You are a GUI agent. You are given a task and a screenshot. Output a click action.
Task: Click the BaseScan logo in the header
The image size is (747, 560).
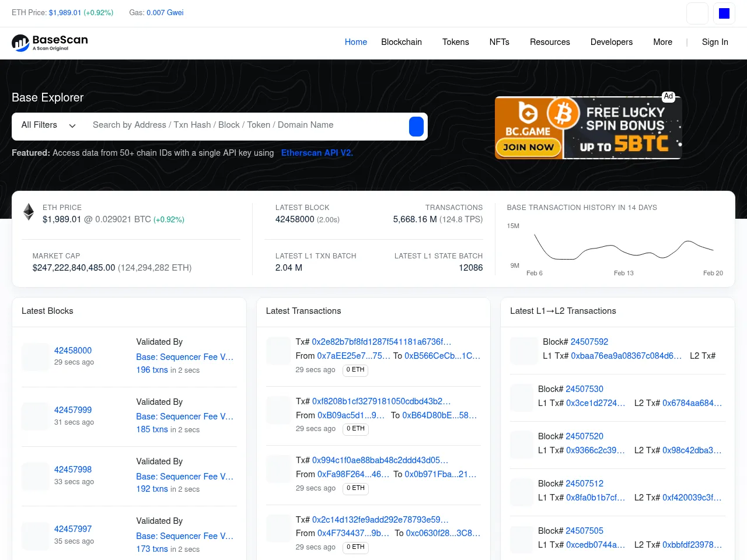(49, 43)
